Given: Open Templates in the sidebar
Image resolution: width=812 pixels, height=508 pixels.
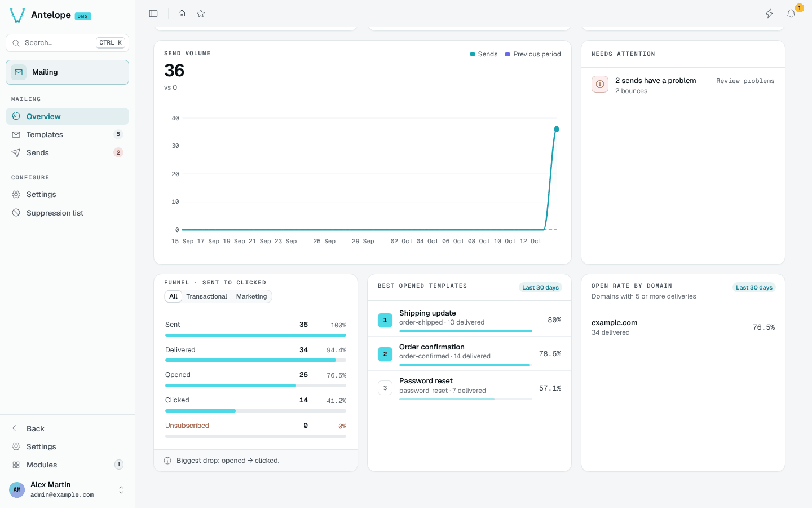Looking at the screenshot, I should 67,134.
